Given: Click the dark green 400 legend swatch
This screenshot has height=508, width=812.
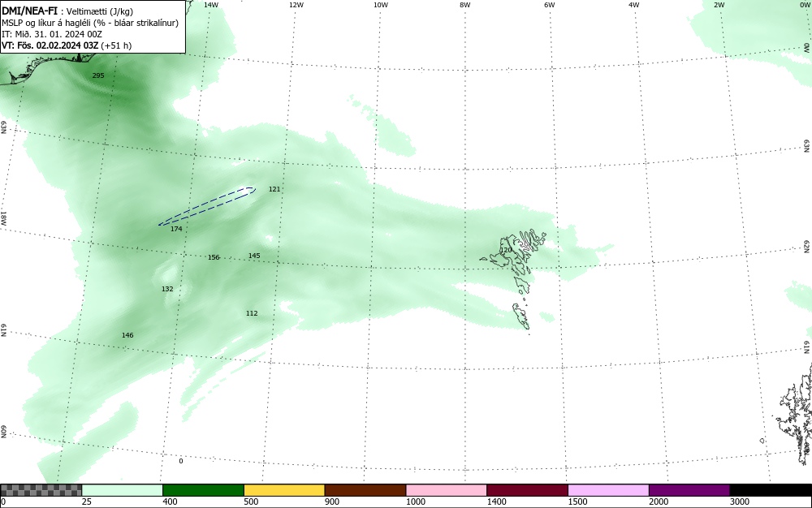Looking at the screenshot, I should 203,490.
